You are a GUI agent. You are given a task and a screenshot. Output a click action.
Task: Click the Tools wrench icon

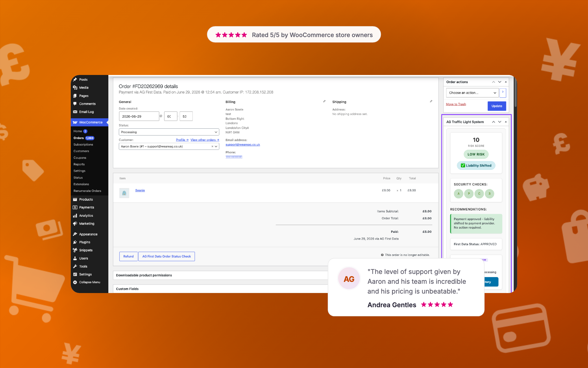click(75, 266)
